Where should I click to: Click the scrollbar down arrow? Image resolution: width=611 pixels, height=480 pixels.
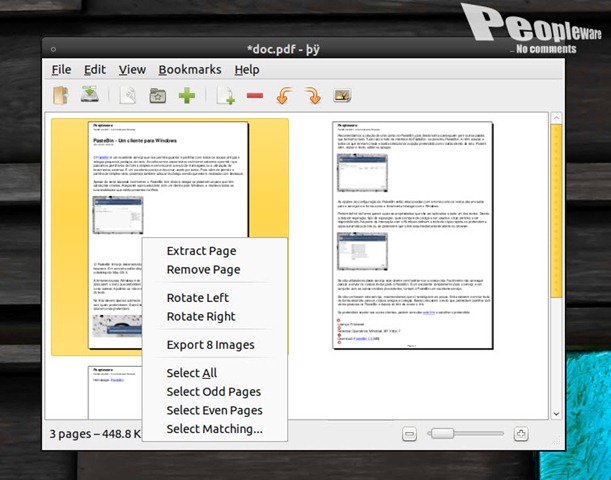[x=556, y=414]
